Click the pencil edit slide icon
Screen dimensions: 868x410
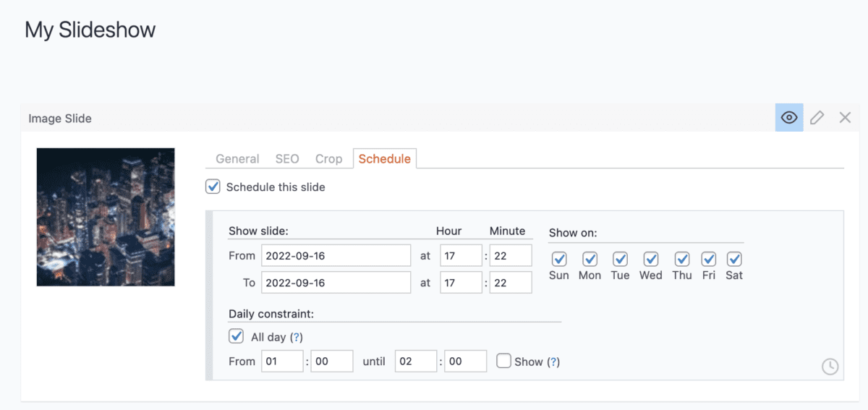817,118
